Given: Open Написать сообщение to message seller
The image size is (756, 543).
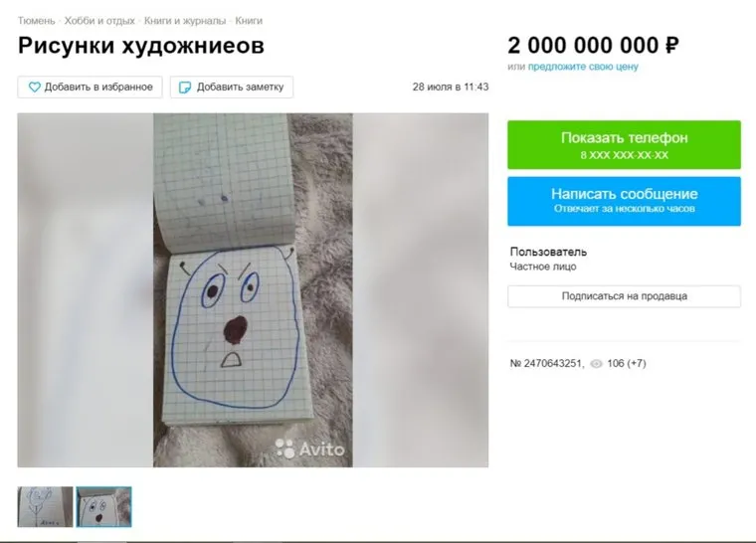Looking at the screenshot, I should tap(624, 201).
